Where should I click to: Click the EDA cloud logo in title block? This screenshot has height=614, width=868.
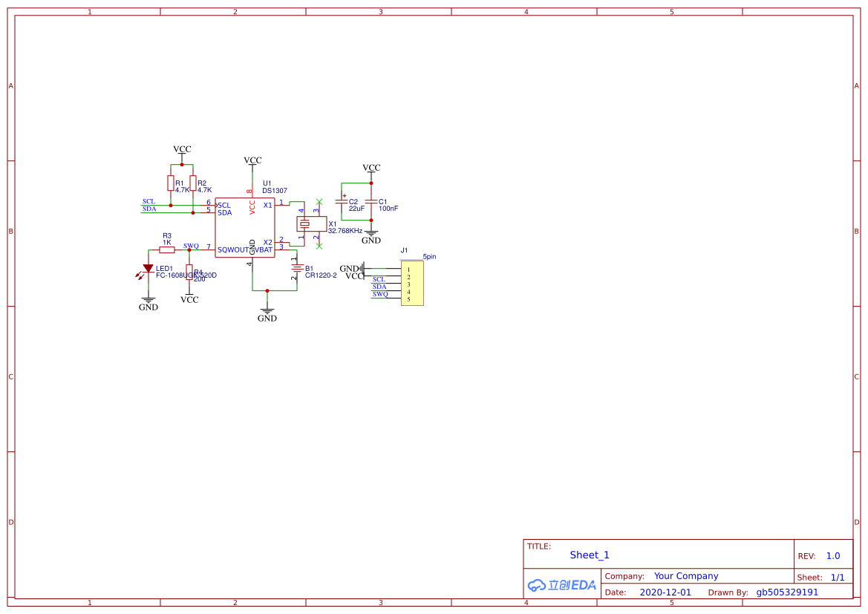[562, 584]
